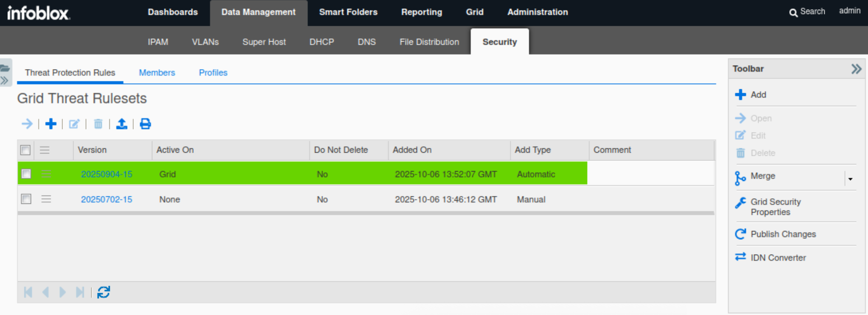
Task: Open the 20250904-15 ruleset version link
Action: click(x=106, y=174)
